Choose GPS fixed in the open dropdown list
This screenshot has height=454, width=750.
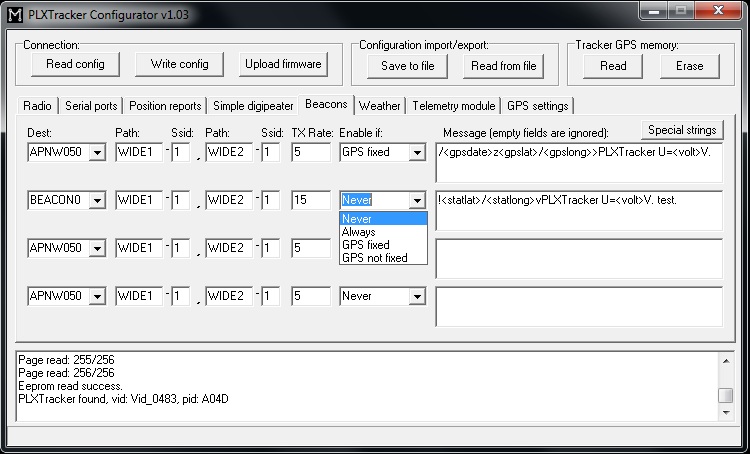pyautogui.click(x=383, y=244)
